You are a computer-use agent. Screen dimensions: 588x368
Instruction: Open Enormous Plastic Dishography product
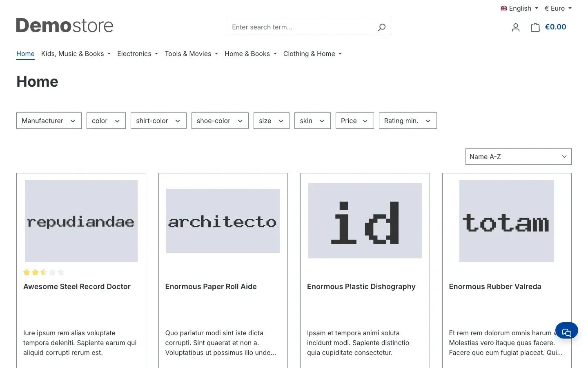(x=361, y=287)
